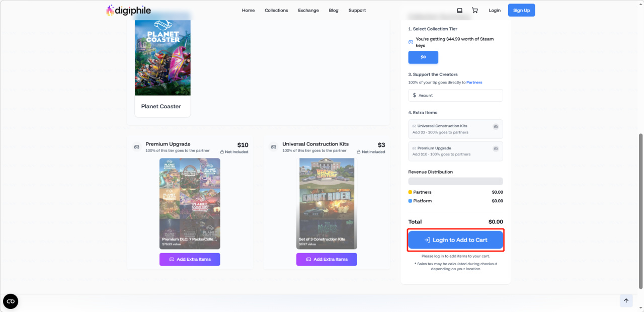Open Exchange page
644x312 pixels.
[x=308, y=10]
